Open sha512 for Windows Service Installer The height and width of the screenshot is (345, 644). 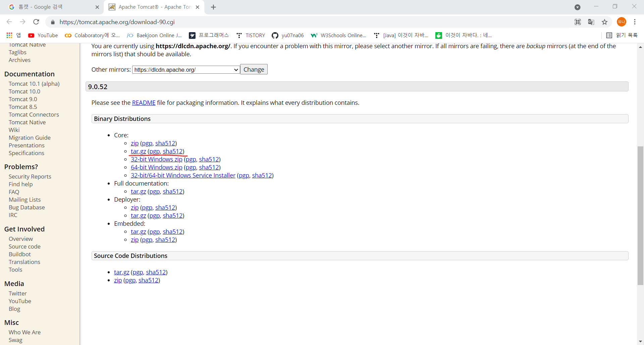click(262, 176)
